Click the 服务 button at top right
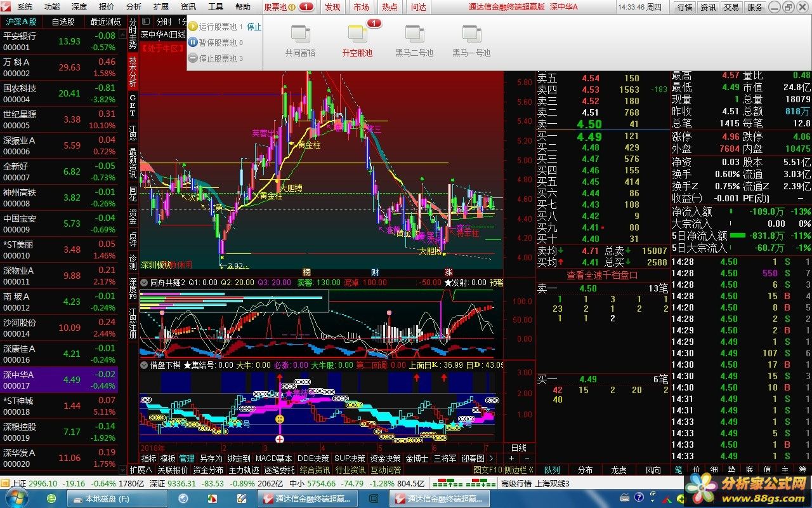 point(755,7)
